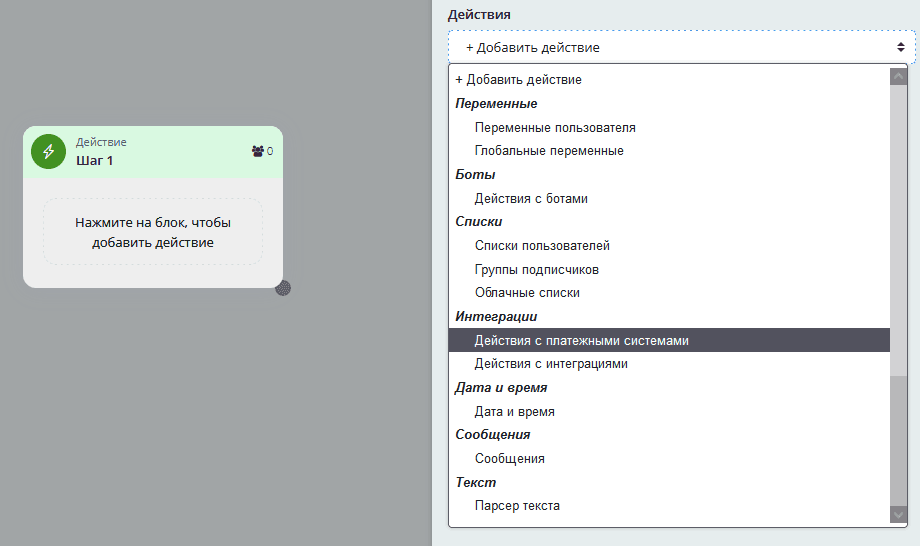Select Переменные пользователя option

pos(555,128)
